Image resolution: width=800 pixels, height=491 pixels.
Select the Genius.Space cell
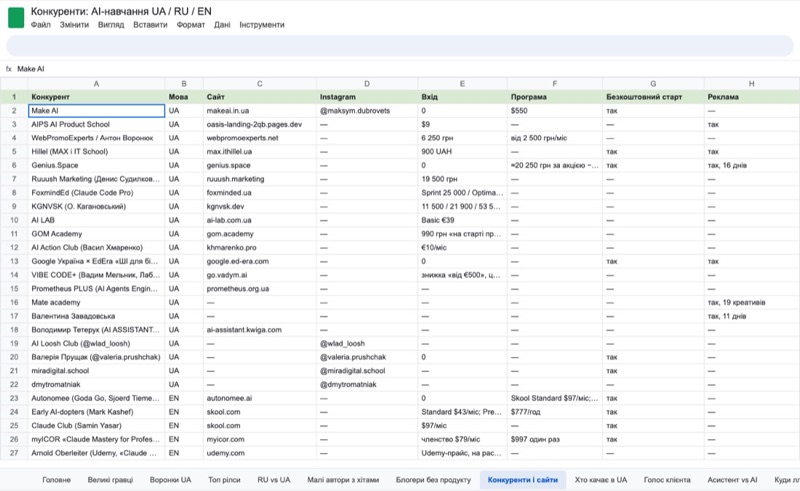point(96,165)
